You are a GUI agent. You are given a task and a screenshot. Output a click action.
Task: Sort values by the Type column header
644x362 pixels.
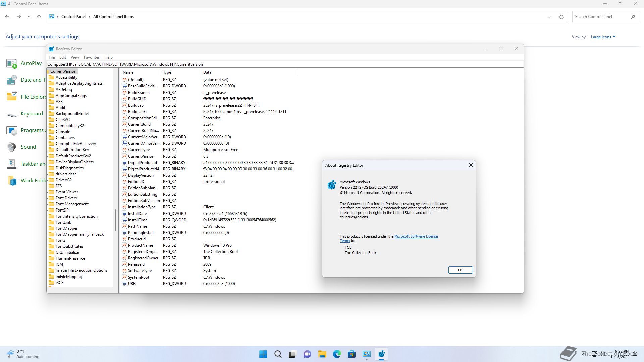coord(181,72)
